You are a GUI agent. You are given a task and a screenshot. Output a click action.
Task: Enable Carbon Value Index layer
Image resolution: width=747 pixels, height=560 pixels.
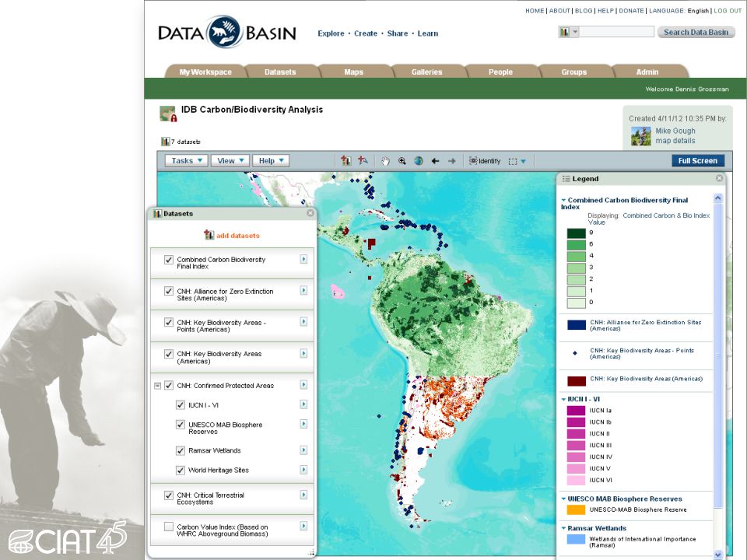pos(169,527)
